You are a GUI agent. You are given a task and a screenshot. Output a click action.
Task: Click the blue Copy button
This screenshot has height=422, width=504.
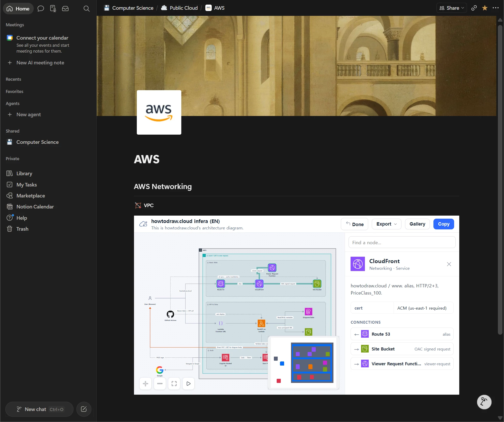[x=444, y=224]
